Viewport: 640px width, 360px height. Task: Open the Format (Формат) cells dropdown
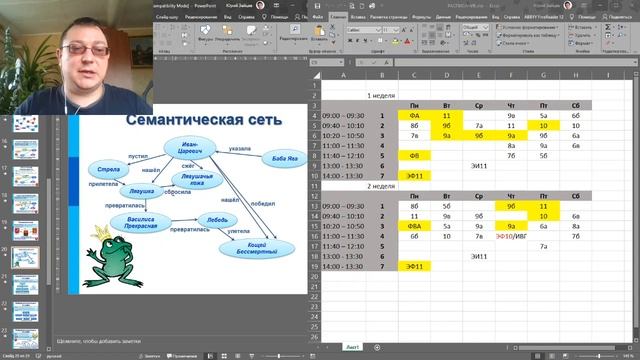pos(581,43)
